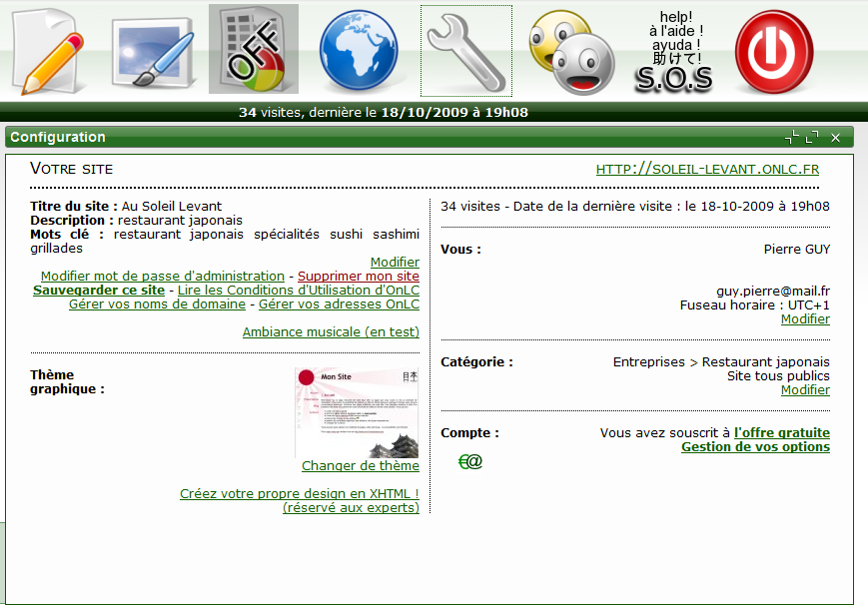Click Changer de thème link

pos(361,465)
